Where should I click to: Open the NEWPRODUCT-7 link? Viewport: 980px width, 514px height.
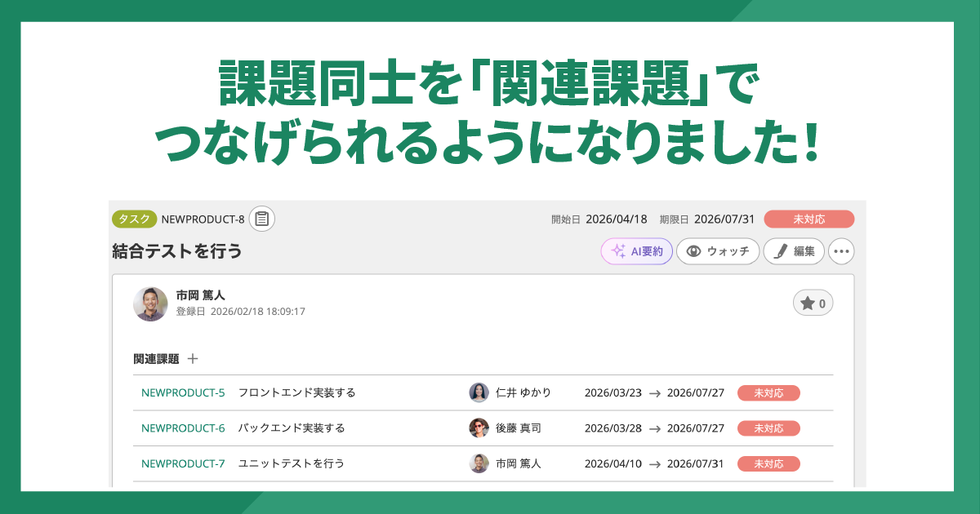click(x=183, y=463)
